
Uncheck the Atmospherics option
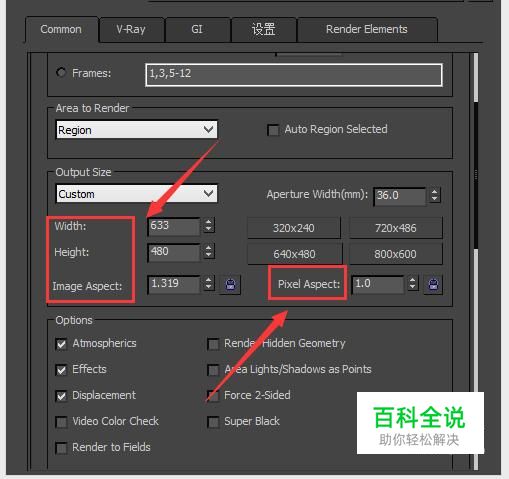pos(61,344)
